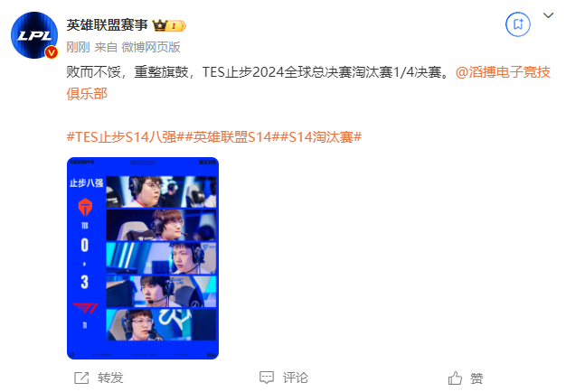
Task: Click the LPL profile avatar
Action: 34,35
